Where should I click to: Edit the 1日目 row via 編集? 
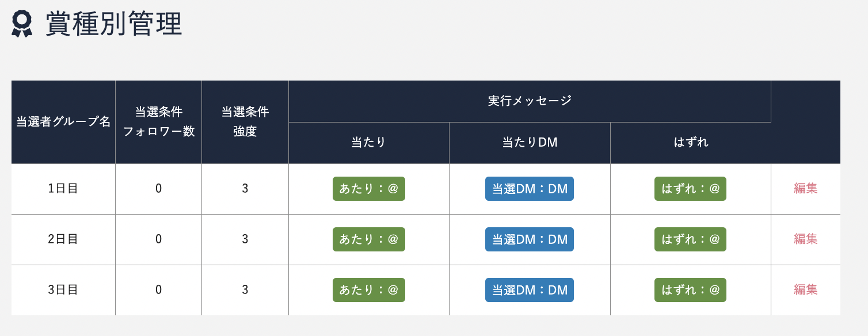tap(806, 188)
